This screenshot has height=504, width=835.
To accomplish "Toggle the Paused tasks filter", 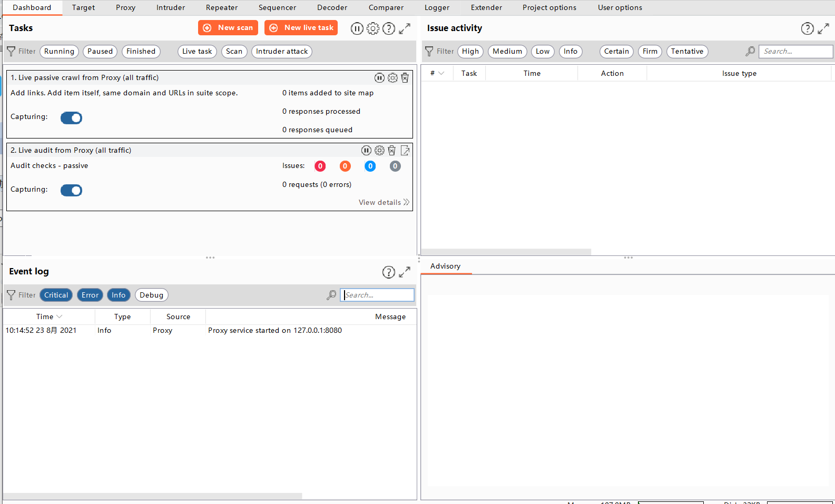I will click(x=100, y=52).
